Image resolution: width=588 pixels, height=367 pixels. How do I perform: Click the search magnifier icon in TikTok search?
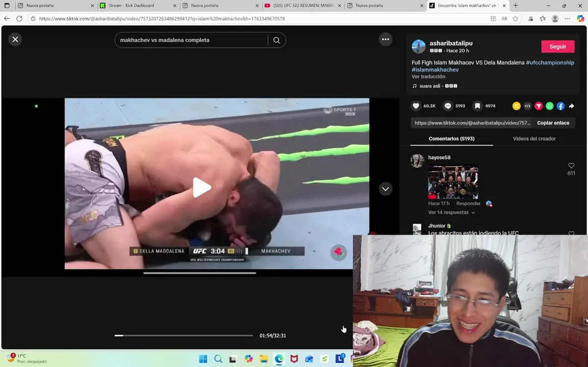pyautogui.click(x=276, y=40)
